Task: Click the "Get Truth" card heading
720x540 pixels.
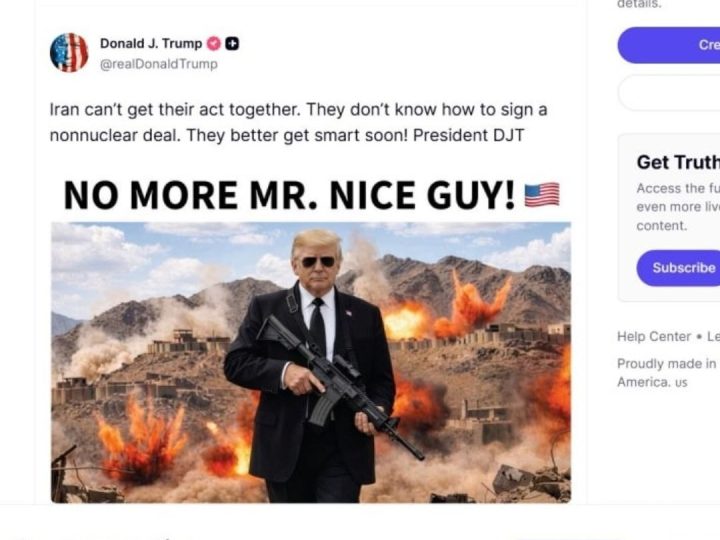Action: [677, 163]
